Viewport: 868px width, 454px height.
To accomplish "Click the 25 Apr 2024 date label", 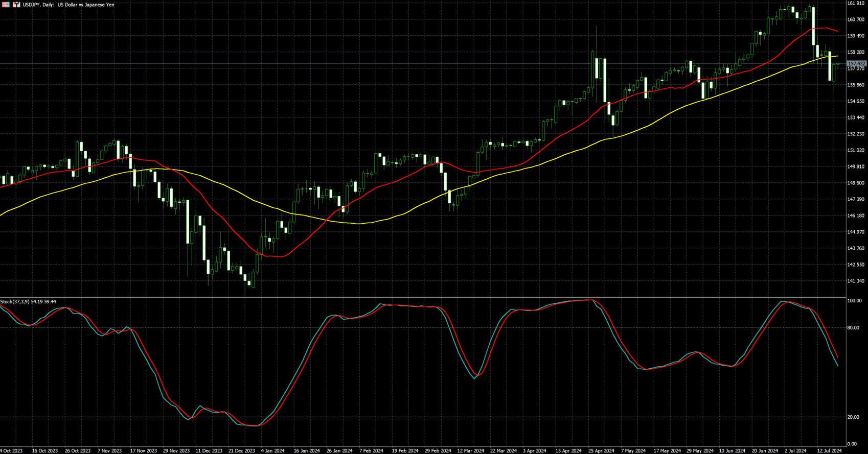I will tap(601, 451).
